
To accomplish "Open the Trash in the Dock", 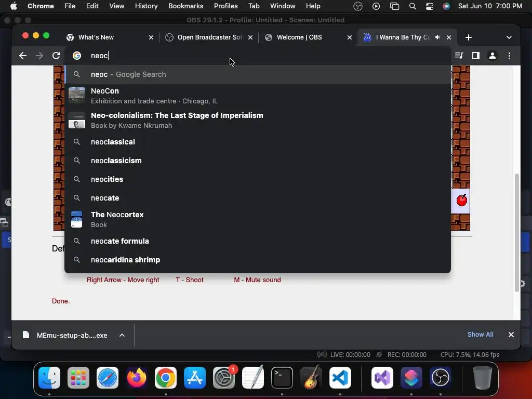I will [x=482, y=377].
